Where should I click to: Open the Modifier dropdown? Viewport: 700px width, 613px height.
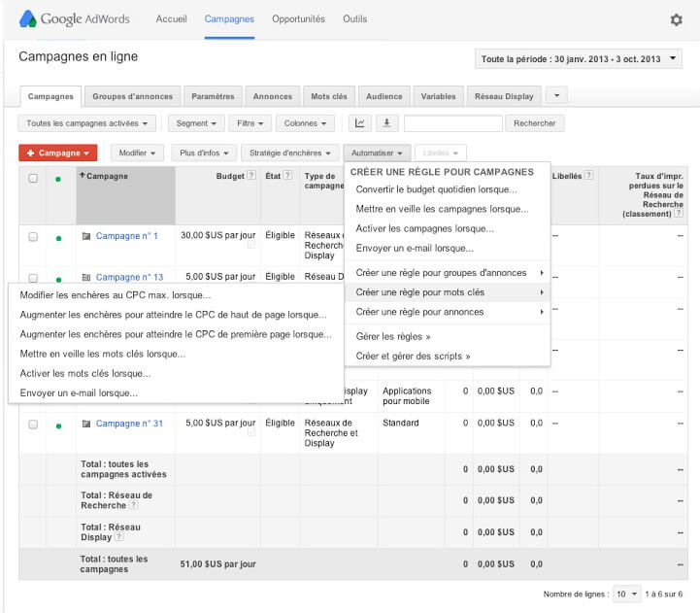137,153
